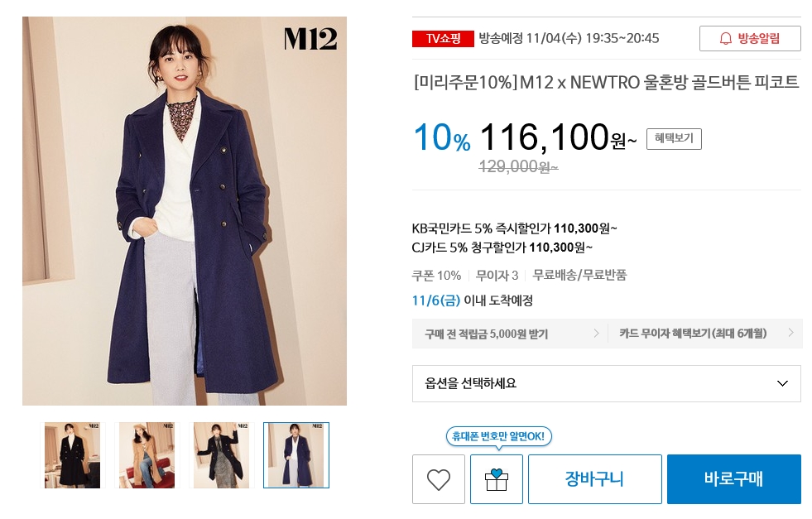
Task: Click the red TV쇼핑 badge
Action: click(x=443, y=39)
